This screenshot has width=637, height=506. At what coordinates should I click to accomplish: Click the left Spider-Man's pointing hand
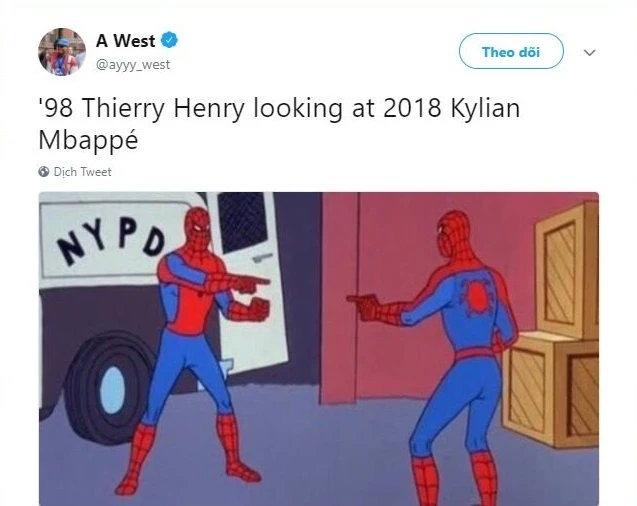click(x=250, y=283)
